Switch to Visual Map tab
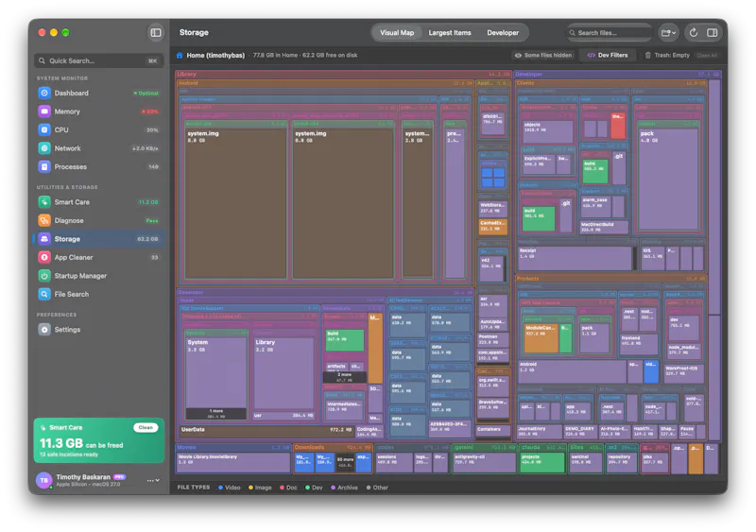Screen dimensions: 756x532 [397, 33]
